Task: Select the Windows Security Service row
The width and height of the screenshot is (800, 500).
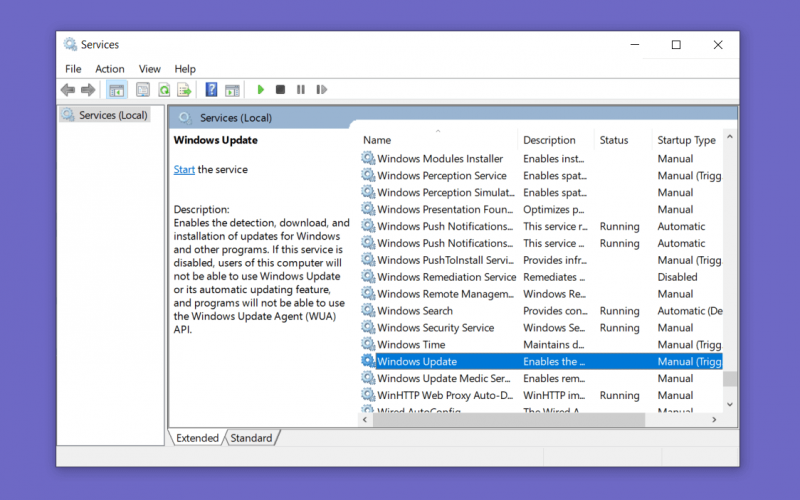Action: 541,327
